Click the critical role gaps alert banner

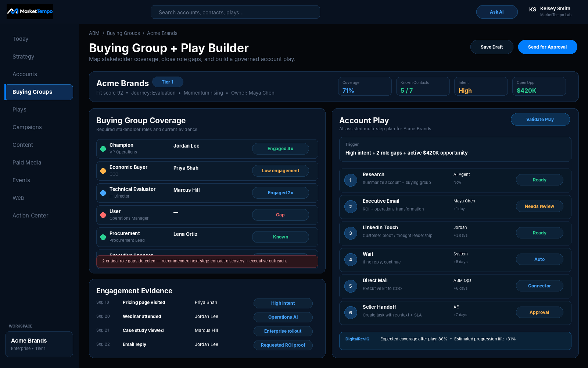coord(207,261)
